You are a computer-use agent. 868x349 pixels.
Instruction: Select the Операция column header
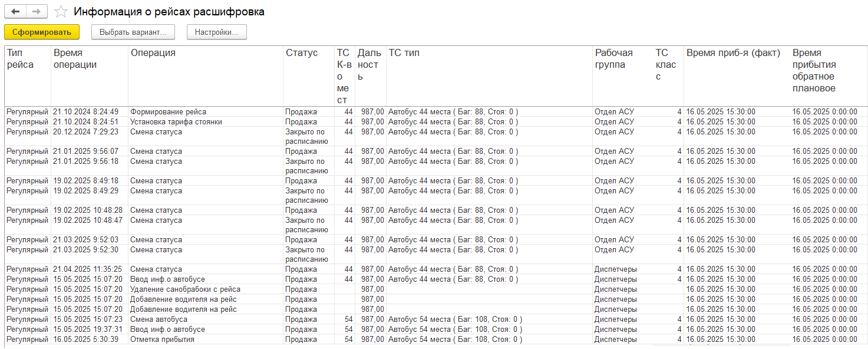coord(153,53)
